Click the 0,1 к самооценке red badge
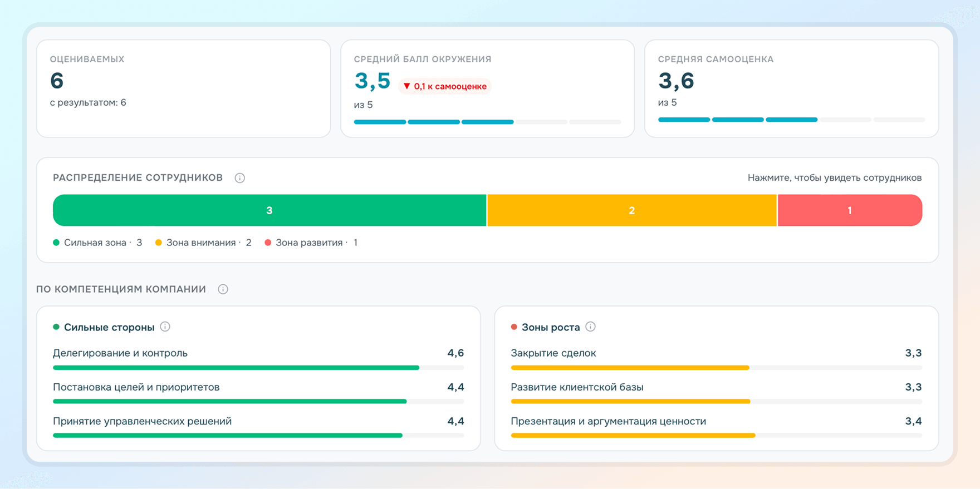Viewport: 980px width, 489px height. tap(445, 86)
